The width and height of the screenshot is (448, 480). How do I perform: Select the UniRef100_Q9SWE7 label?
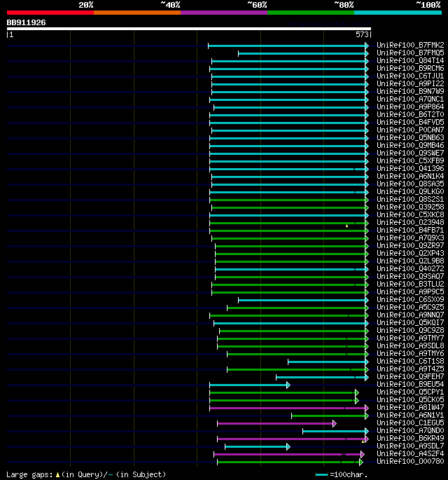(410, 153)
